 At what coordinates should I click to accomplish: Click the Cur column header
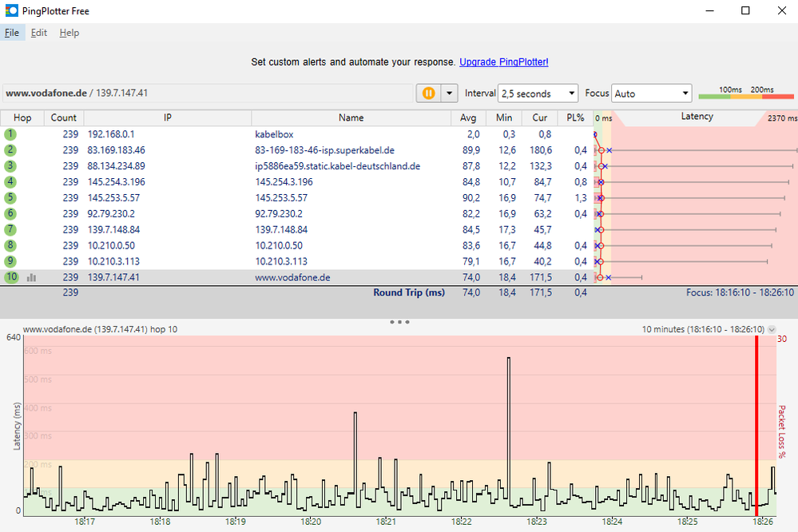(540, 117)
